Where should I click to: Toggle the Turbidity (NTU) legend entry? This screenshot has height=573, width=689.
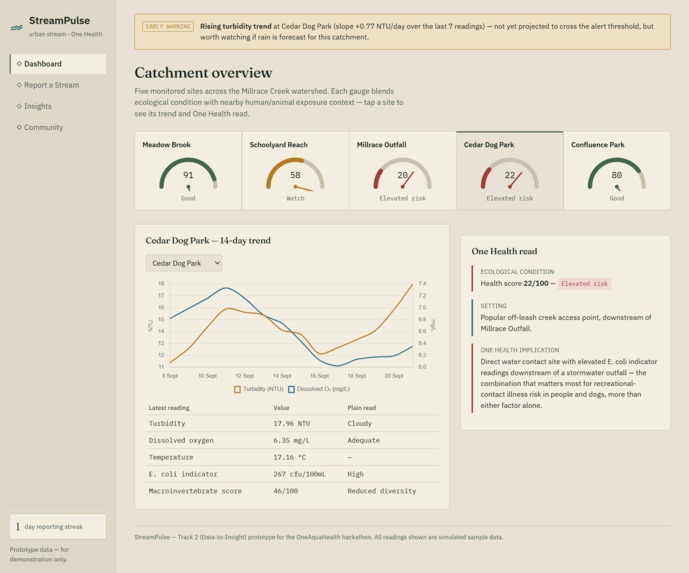tap(259, 389)
